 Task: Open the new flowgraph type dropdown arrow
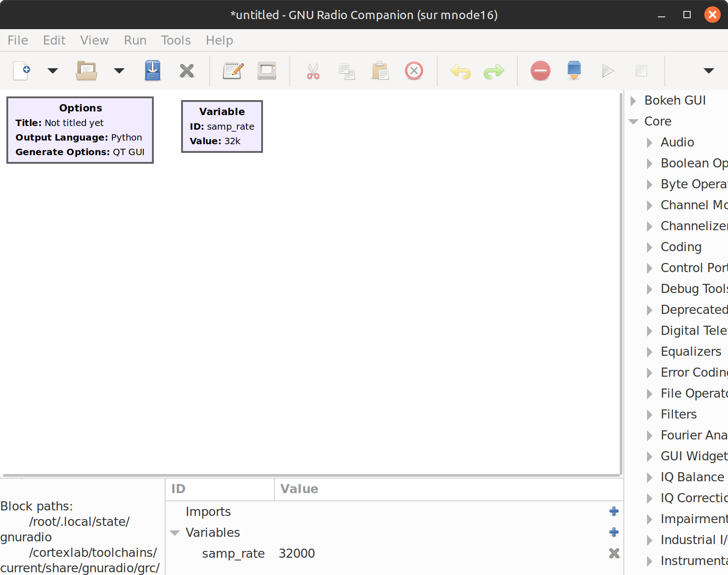click(53, 71)
